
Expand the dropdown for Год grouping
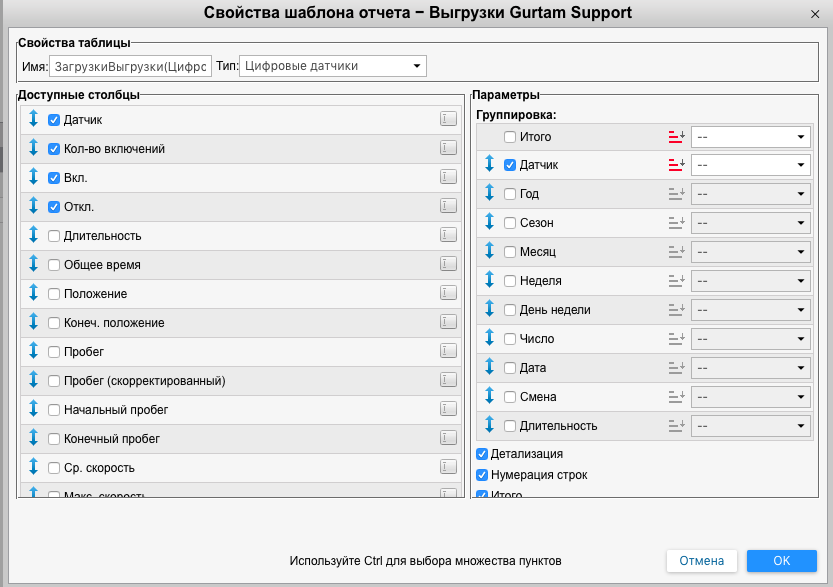[x=750, y=194]
